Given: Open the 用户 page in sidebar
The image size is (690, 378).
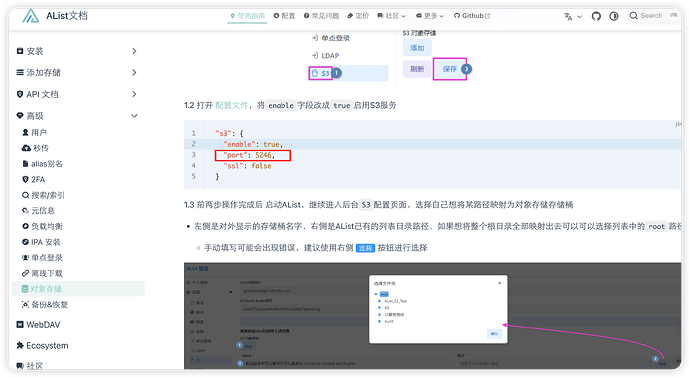Looking at the screenshot, I should coord(34,132).
